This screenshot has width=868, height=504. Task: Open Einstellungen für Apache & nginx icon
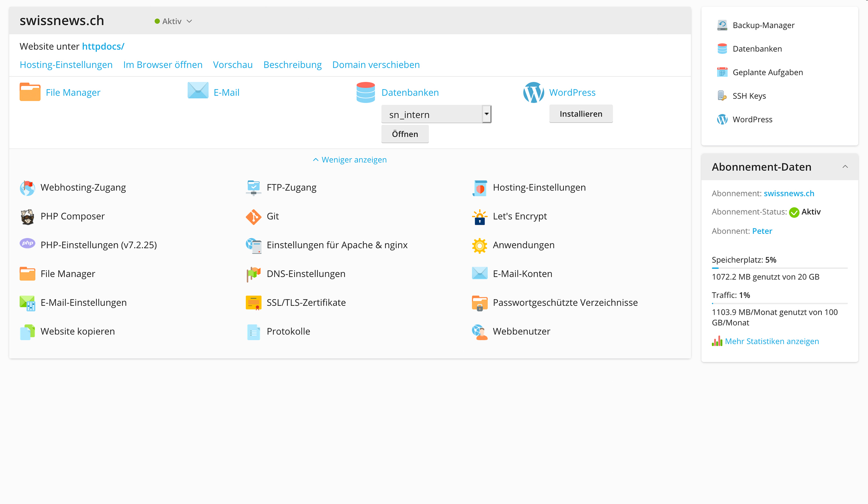point(253,245)
